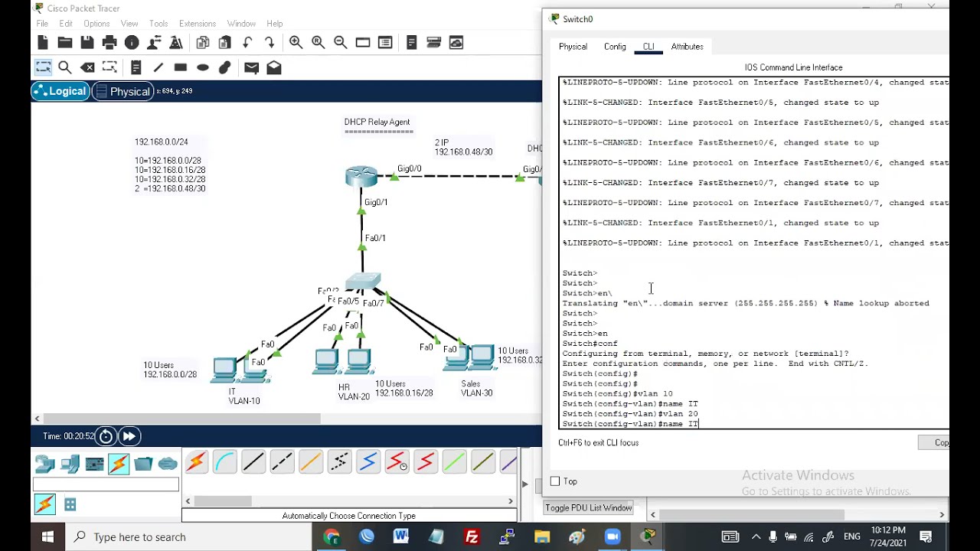Viewport: 980px width, 551px height.
Task: Reset zoom on the workspace
Action: (x=318, y=43)
